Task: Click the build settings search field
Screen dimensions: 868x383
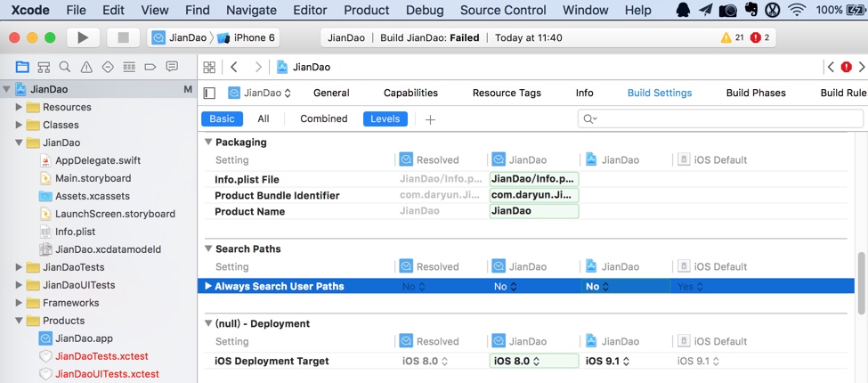Action: click(721, 118)
